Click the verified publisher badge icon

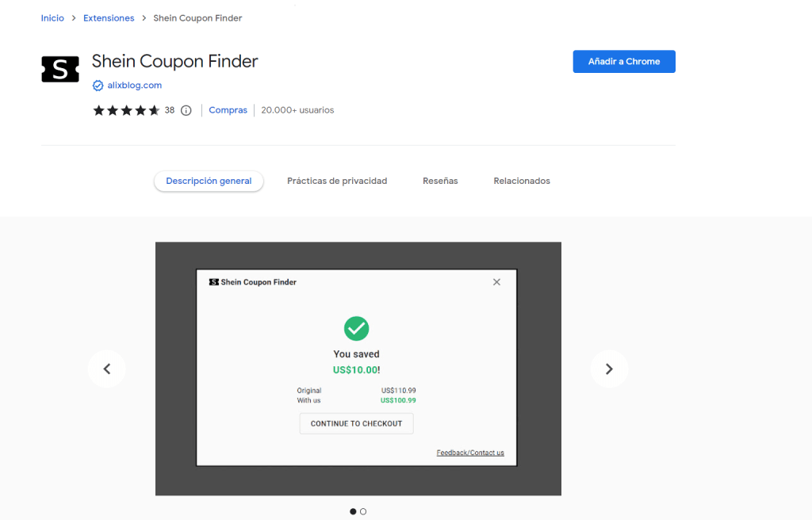tap(98, 86)
